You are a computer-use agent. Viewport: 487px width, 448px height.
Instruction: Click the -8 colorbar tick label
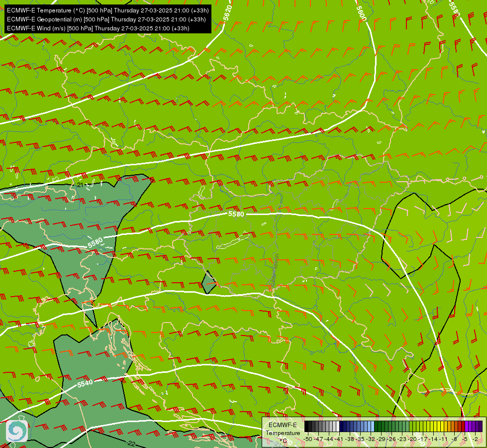tap(454, 439)
